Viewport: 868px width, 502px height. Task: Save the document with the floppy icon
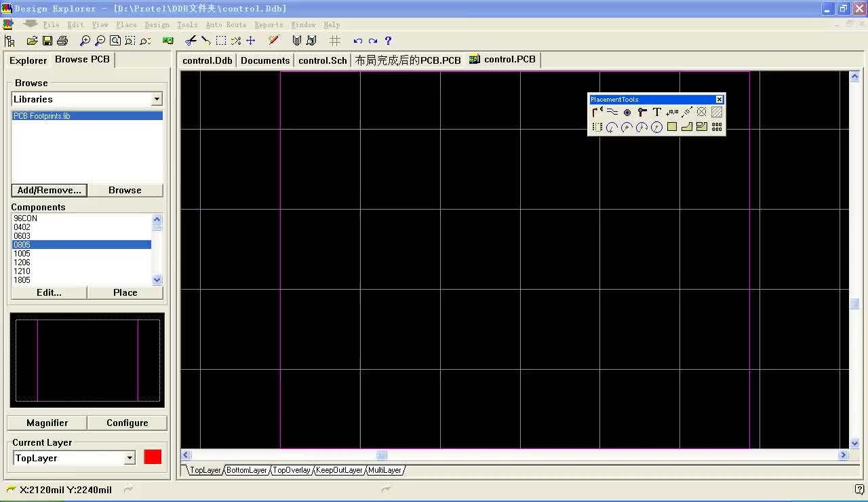point(47,41)
